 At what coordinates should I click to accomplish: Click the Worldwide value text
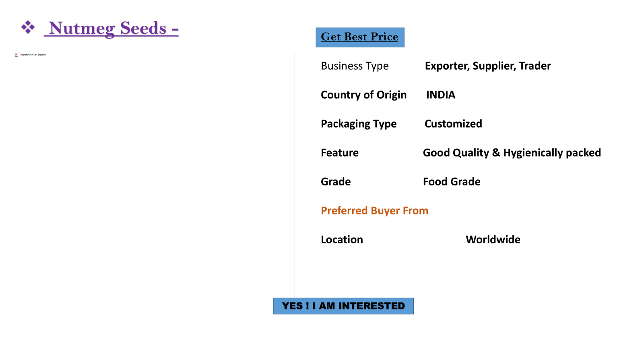[493, 240]
